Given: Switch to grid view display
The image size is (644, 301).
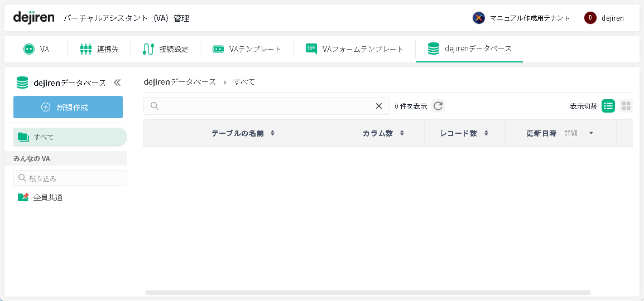Looking at the screenshot, I should (x=626, y=106).
